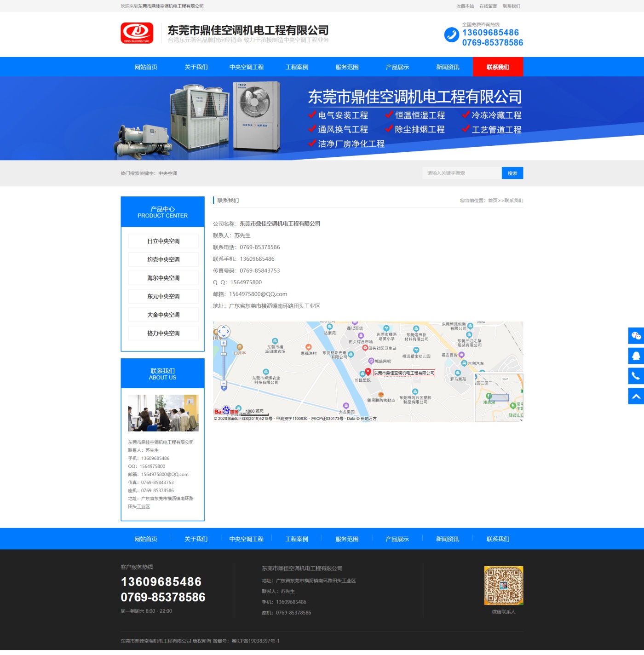Open 新闻资讯 in top navigation bar
This screenshot has height=655, width=644.
coord(448,67)
